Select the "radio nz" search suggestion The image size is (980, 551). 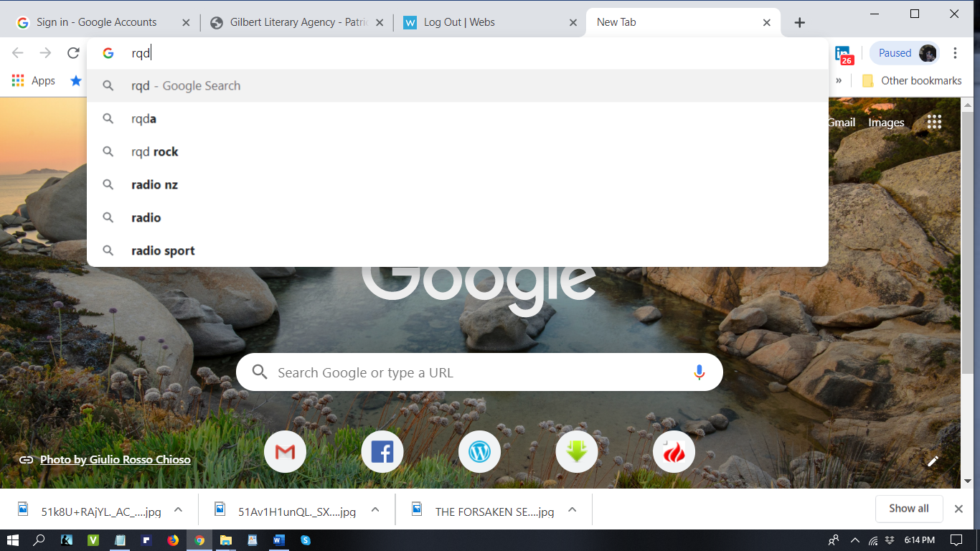pos(154,185)
